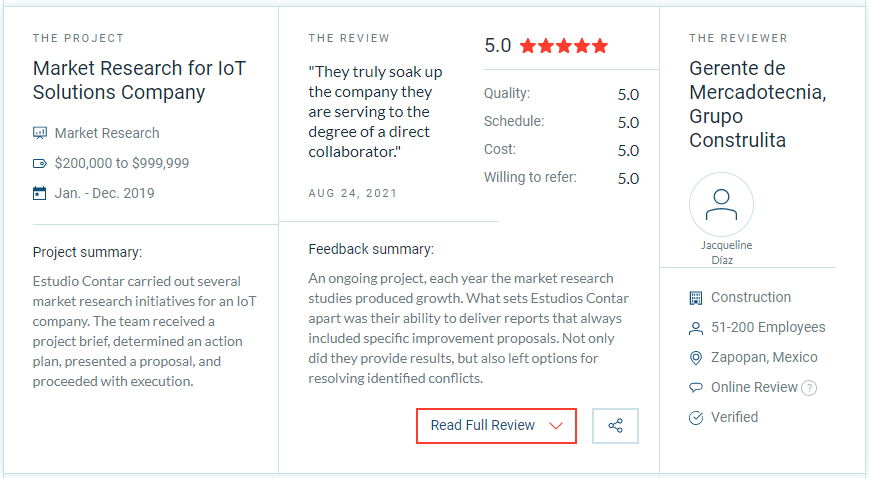Click the Market Research for IoT title

[x=139, y=81]
